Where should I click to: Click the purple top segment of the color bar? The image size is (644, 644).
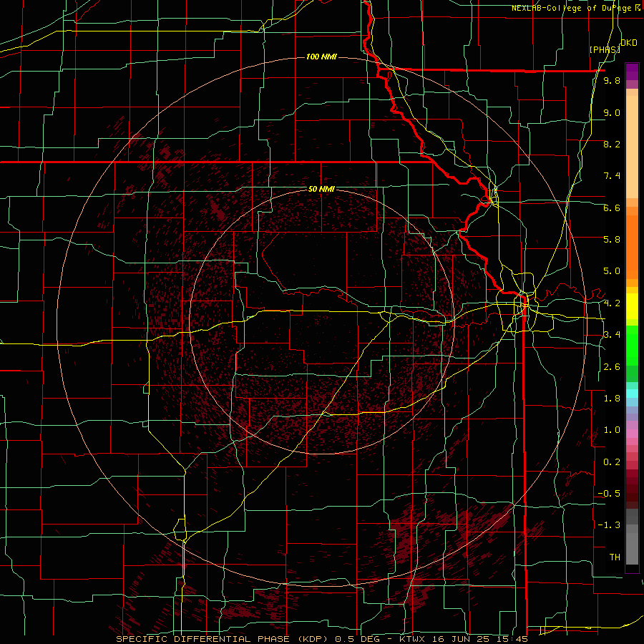pyautogui.click(x=632, y=72)
